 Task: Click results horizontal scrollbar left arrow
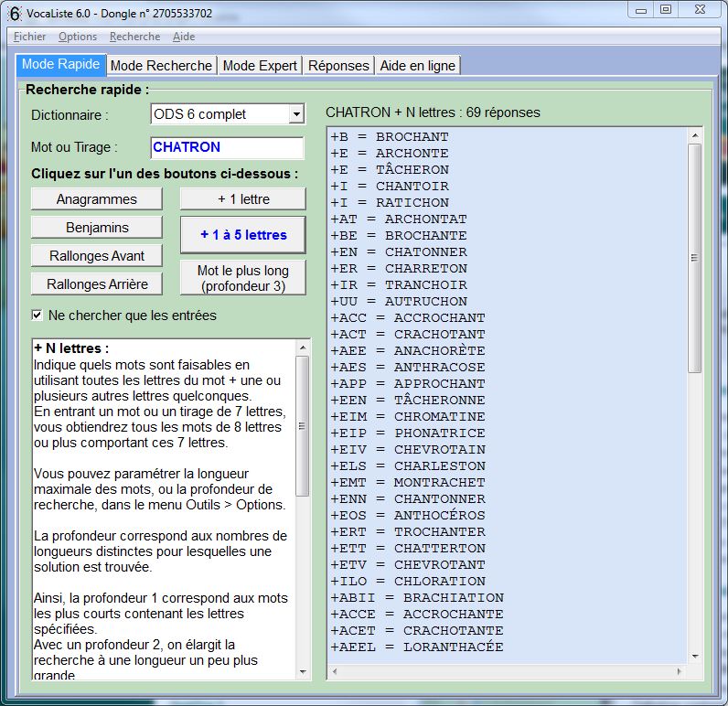tap(335, 671)
